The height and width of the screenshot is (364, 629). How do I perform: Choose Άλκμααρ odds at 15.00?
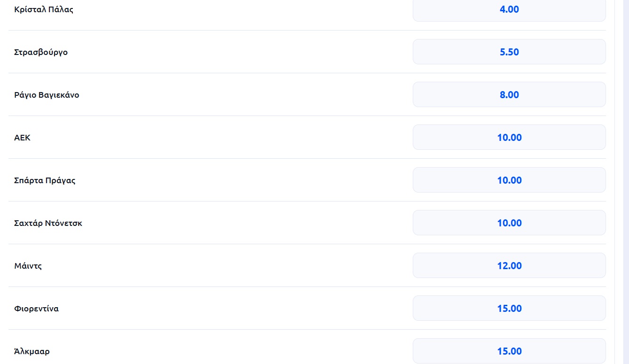(x=509, y=351)
